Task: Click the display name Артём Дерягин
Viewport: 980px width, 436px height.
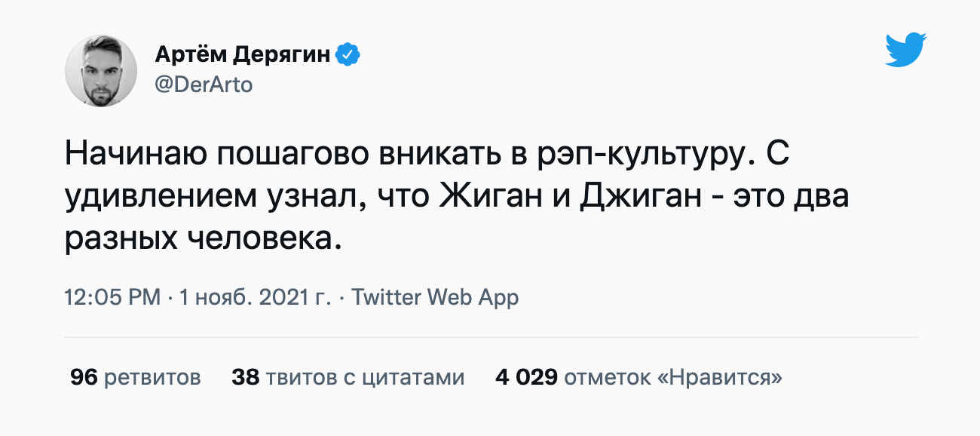Action: tap(242, 55)
